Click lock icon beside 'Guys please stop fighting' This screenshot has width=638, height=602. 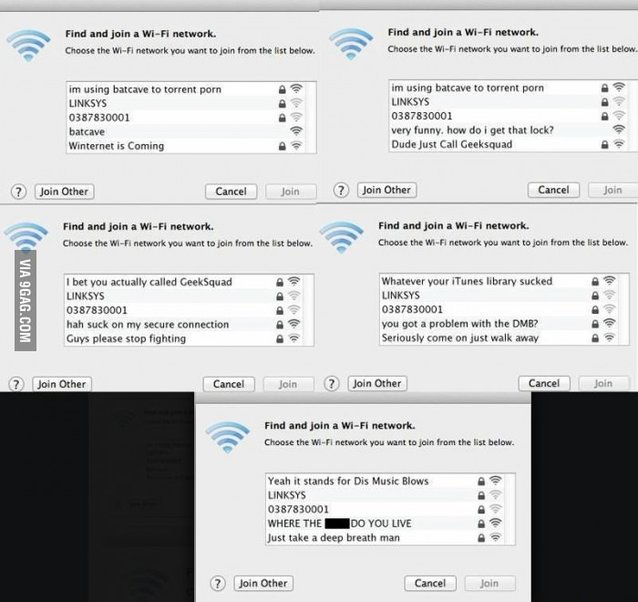(280, 338)
